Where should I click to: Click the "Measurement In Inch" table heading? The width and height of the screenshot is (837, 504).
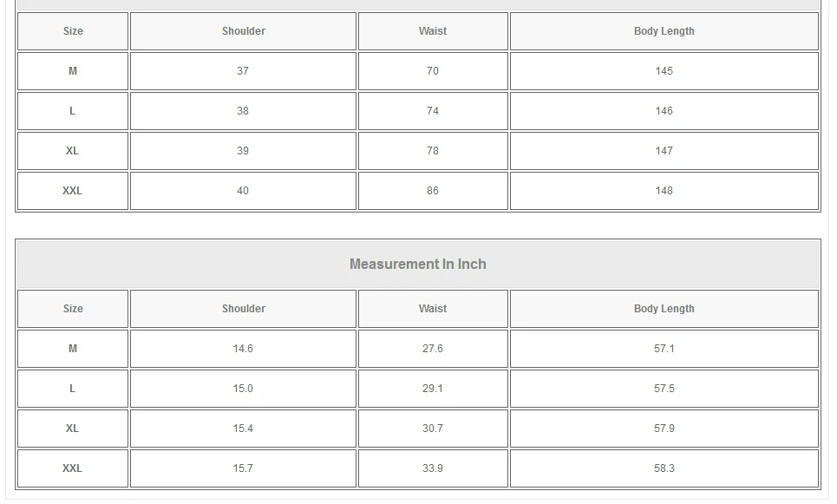coord(417,265)
